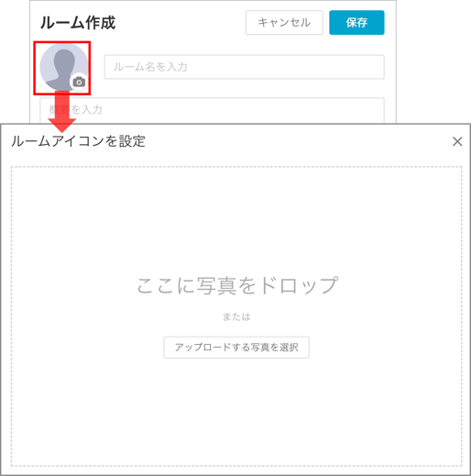
Task: Click the キャンセル button
Action: click(x=284, y=23)
